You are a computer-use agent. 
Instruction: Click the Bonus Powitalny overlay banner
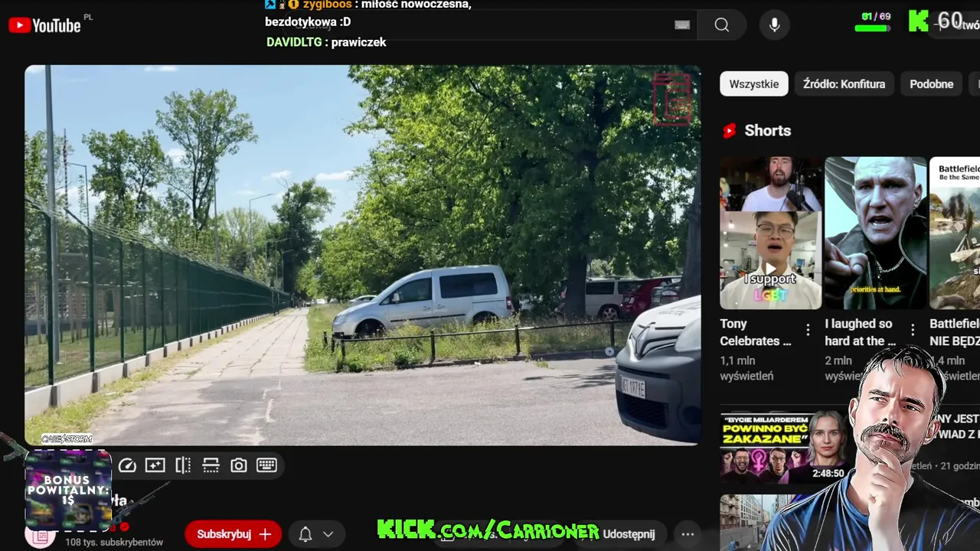68,490
